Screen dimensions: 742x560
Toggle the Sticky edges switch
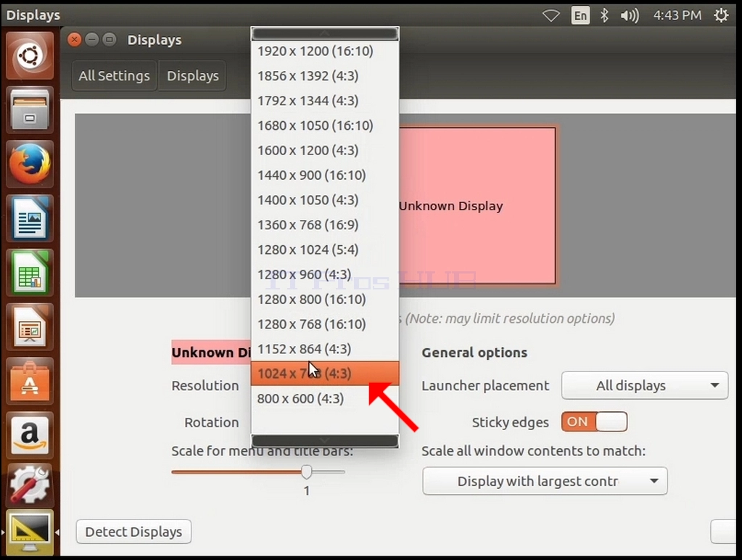(594, 421)
